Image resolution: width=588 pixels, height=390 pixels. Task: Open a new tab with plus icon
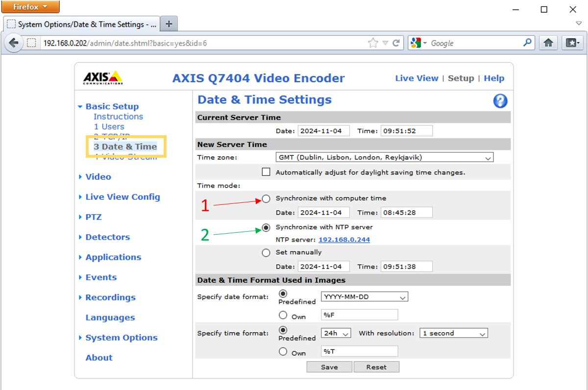(x=169, y=24)
